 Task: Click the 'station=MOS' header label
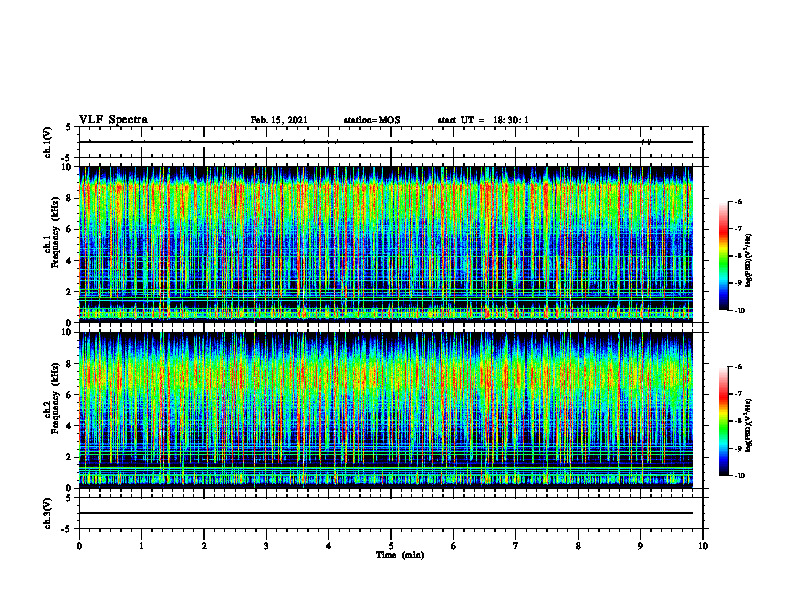pos(372,120)
